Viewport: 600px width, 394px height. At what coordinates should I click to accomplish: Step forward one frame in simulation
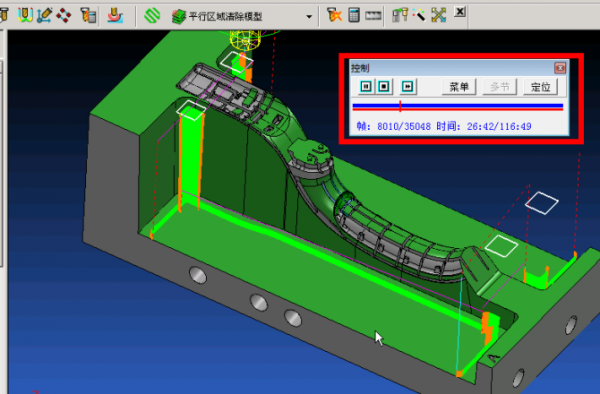[408, 87]
